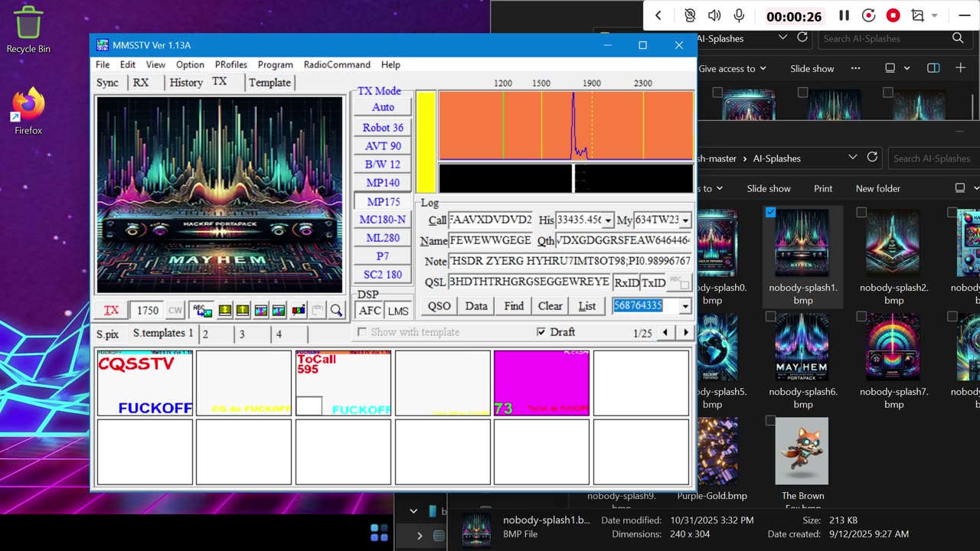Select Robot 36 TX mode

click(x=383, y=128)
